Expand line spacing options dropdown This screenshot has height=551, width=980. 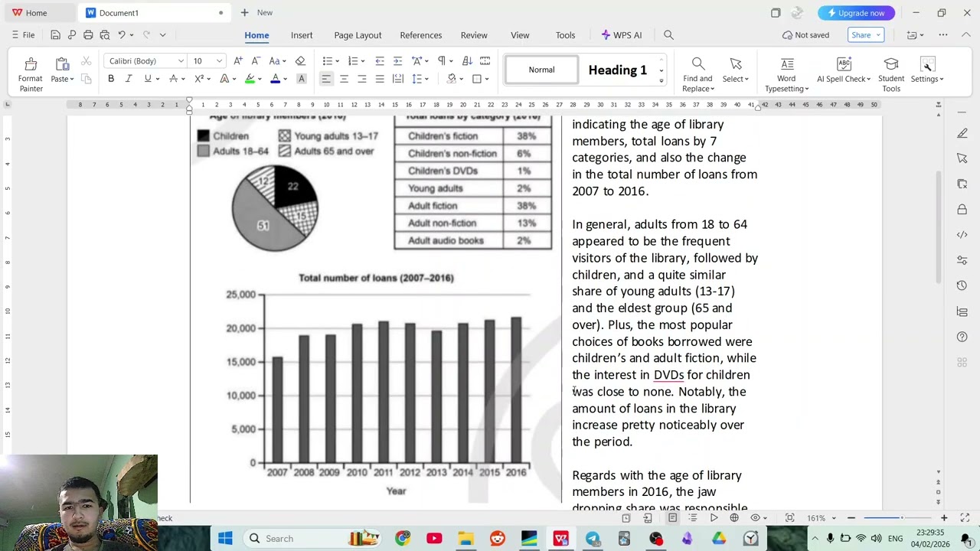pos(426,79)
